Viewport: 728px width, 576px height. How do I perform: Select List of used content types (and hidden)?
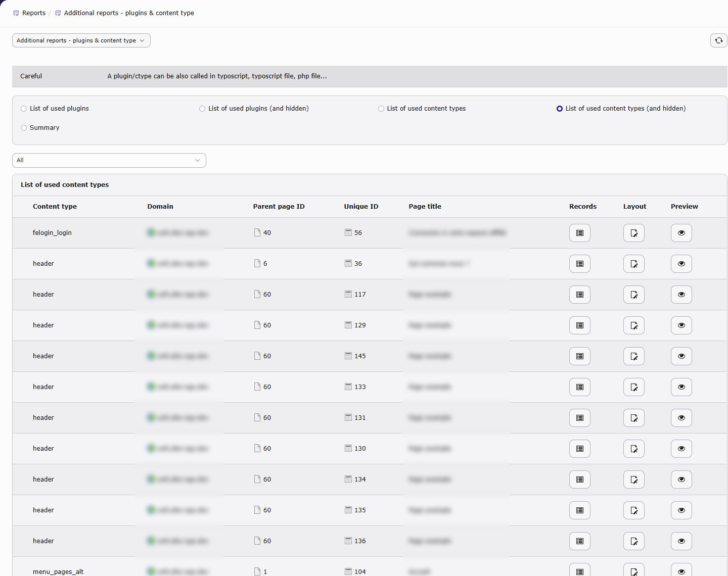tap(560, 109)
